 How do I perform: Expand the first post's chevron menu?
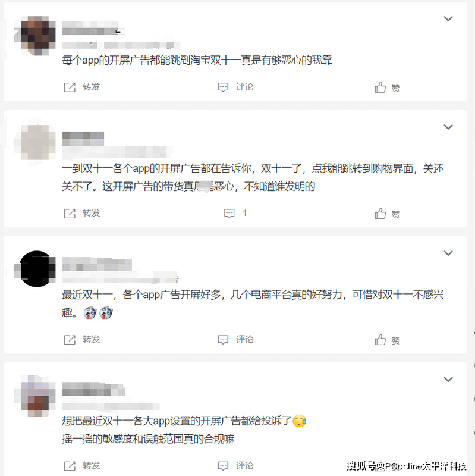(448, 19)
